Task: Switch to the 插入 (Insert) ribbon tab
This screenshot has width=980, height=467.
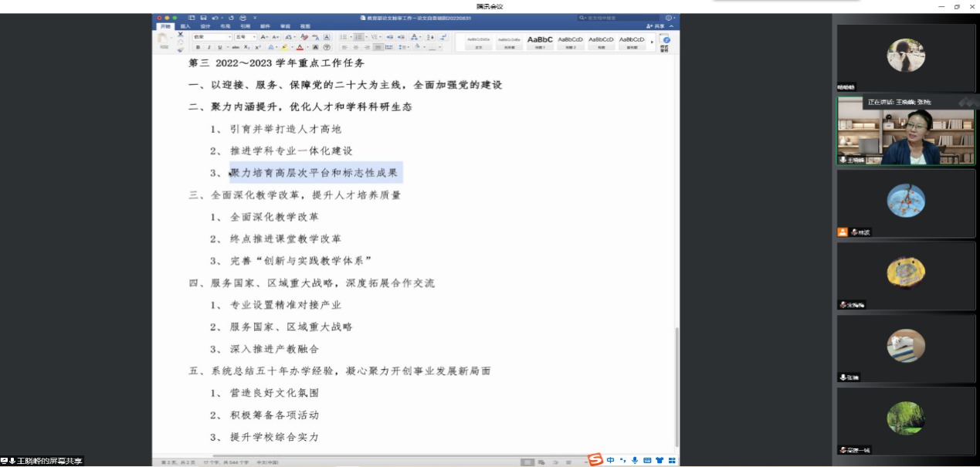Action: pos(185,26)
